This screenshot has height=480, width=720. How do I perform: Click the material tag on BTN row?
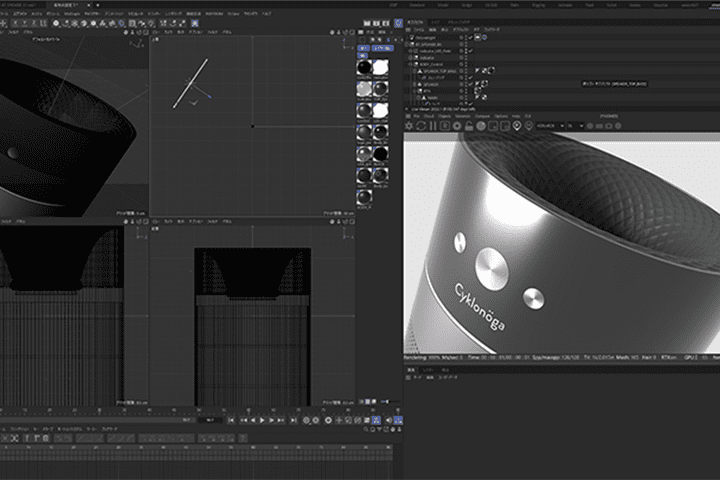[478, 91]
